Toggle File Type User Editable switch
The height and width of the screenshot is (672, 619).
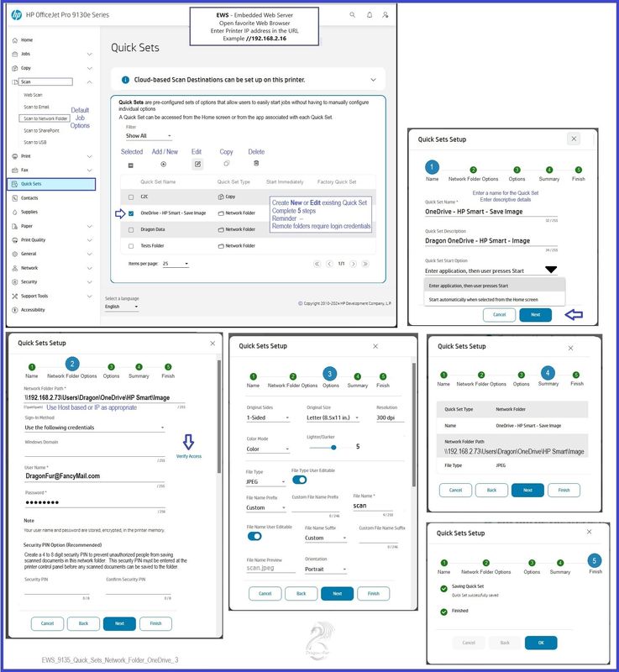tap(300, 480)
